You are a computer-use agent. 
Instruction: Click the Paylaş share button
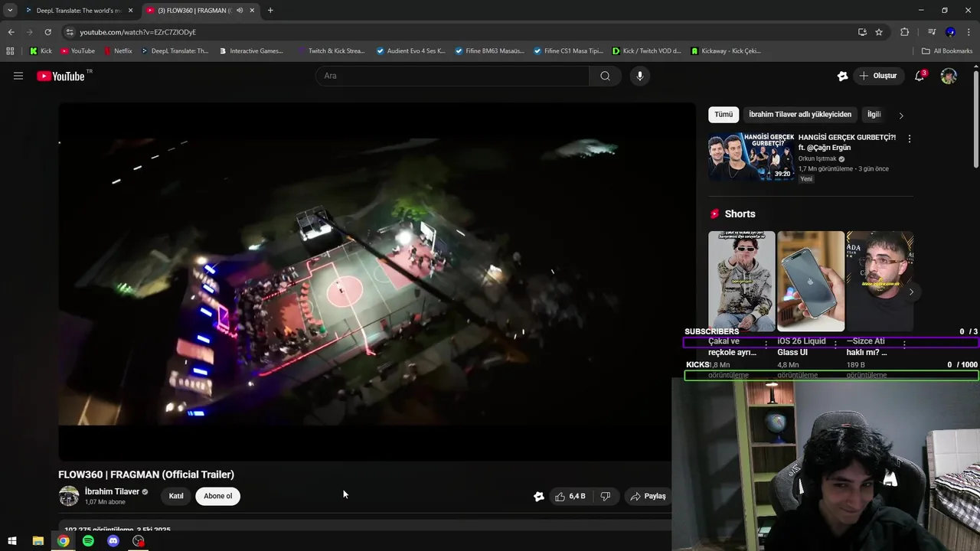coord(648,496)
